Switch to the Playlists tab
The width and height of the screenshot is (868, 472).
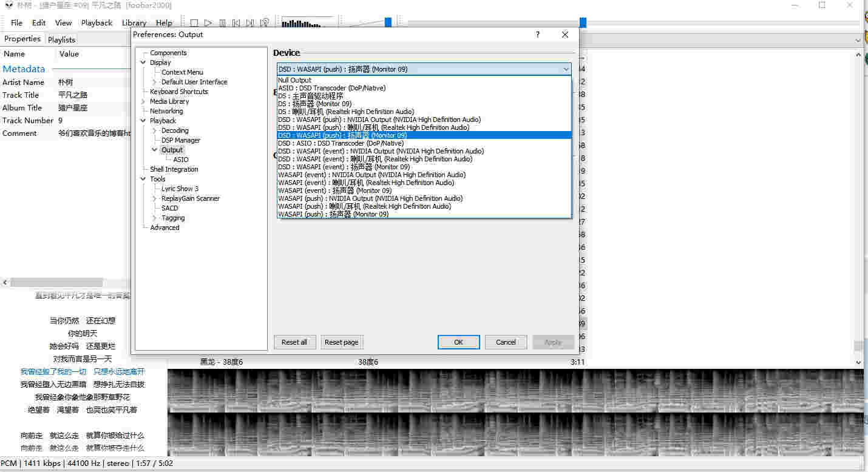pyautogui.click(x=61, y=39)
